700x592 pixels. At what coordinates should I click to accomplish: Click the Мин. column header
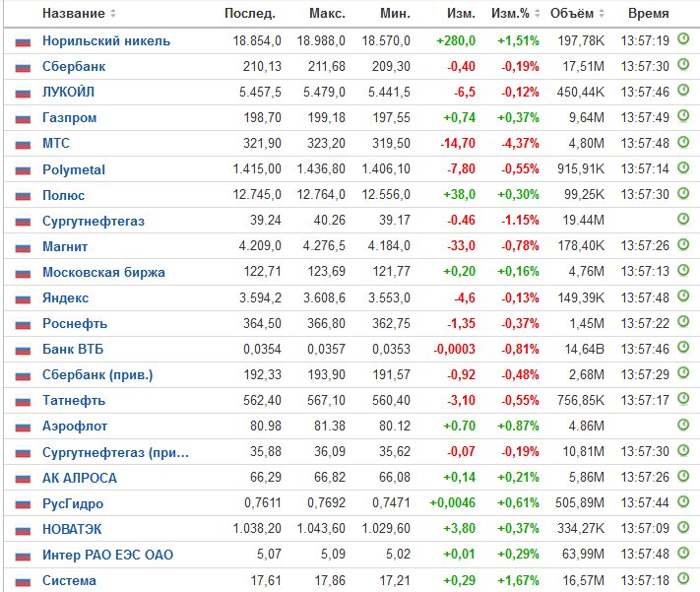395,14
